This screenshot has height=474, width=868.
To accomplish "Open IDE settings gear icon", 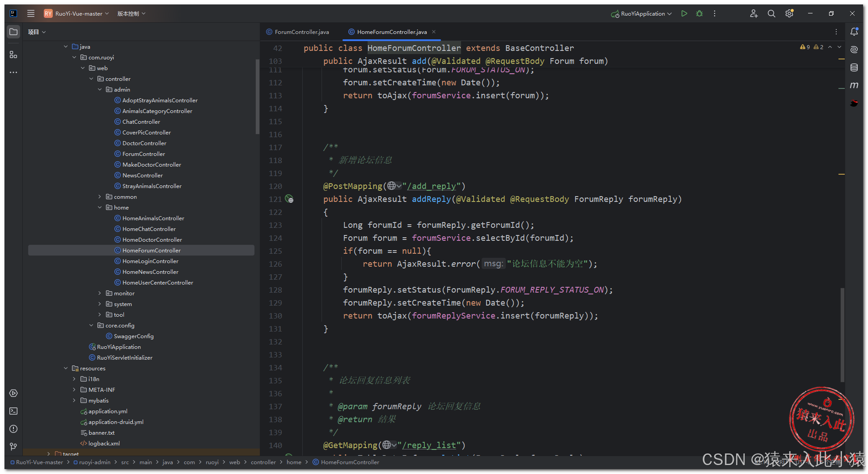I will [789, 13].
